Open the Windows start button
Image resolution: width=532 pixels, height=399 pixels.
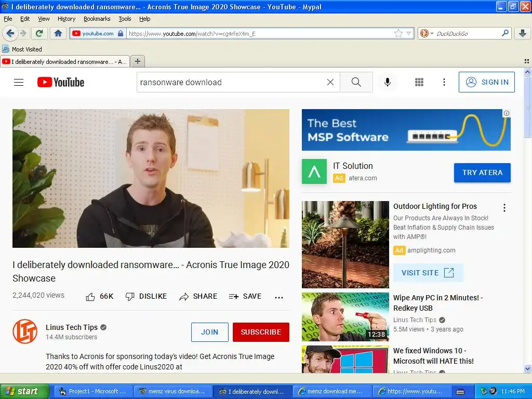point(24,392)
